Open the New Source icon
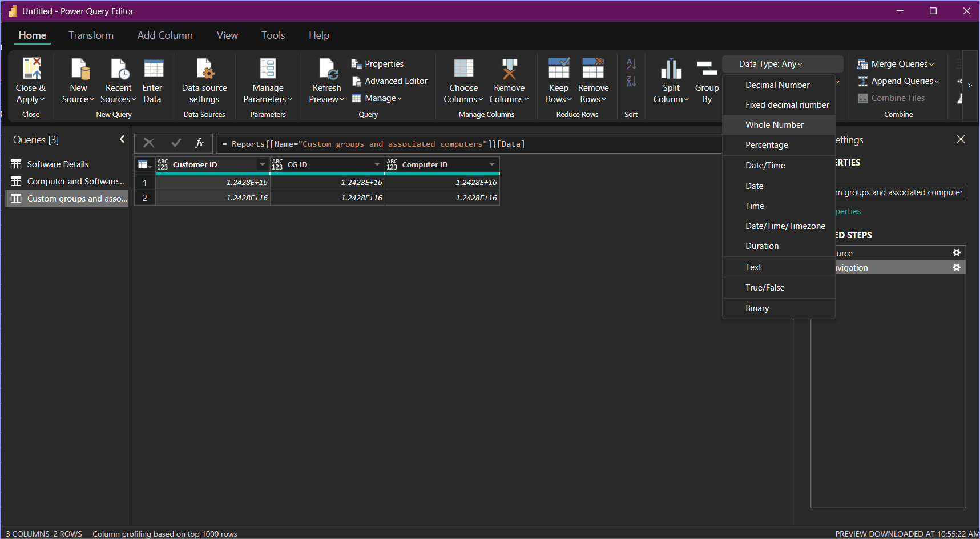 pos(79,68)
